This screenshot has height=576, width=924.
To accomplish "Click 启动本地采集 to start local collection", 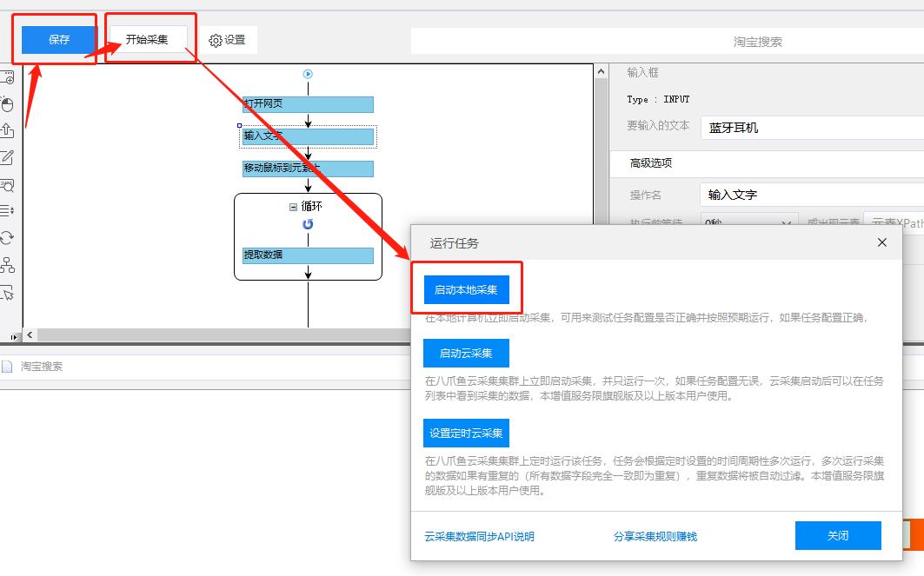I will 466,290.
